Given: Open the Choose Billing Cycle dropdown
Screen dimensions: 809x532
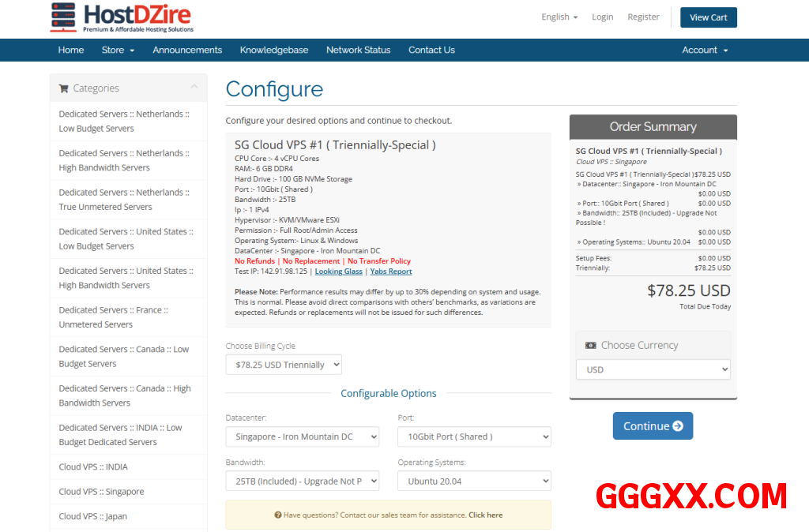Looking at the screenshot, I should (x=284, y=365).
